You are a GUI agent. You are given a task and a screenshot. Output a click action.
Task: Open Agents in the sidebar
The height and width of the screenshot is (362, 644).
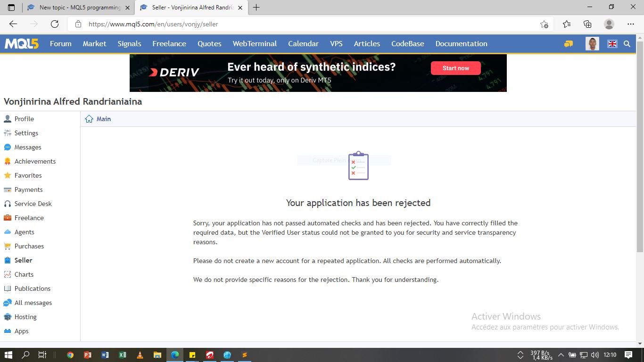tap(19, 232)
